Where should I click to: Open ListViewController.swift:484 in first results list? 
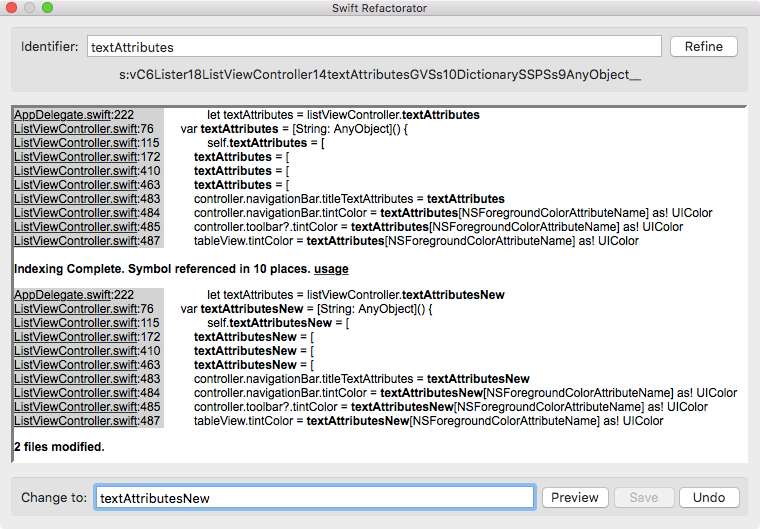tap(87, 213)
